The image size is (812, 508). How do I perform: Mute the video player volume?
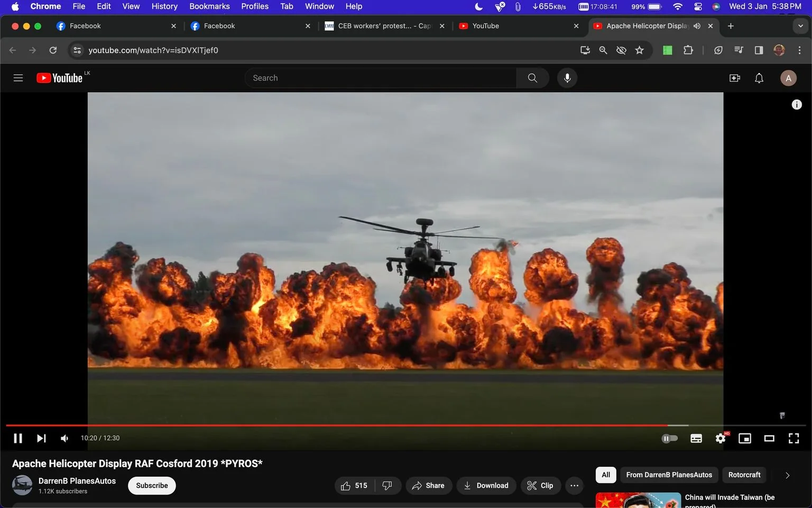(64, 438)
